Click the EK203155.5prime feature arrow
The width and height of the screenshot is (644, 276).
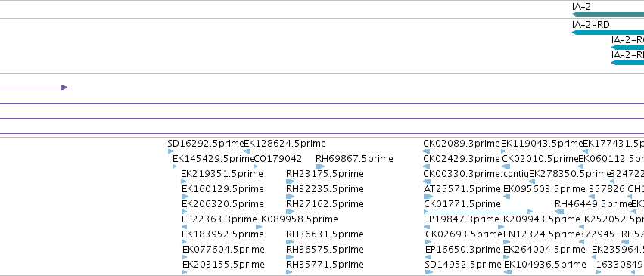coord(185,273)
